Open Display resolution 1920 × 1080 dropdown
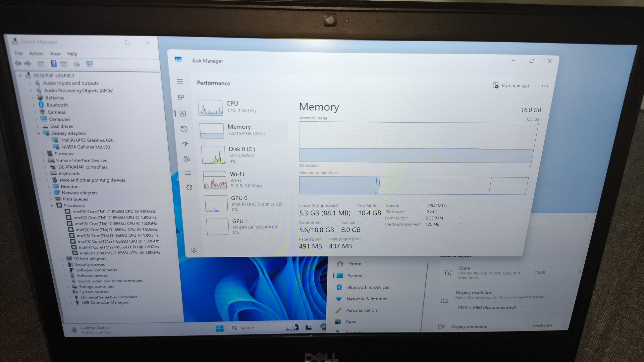The height and width of the screenshot is (362, 644). pos(490,307)
